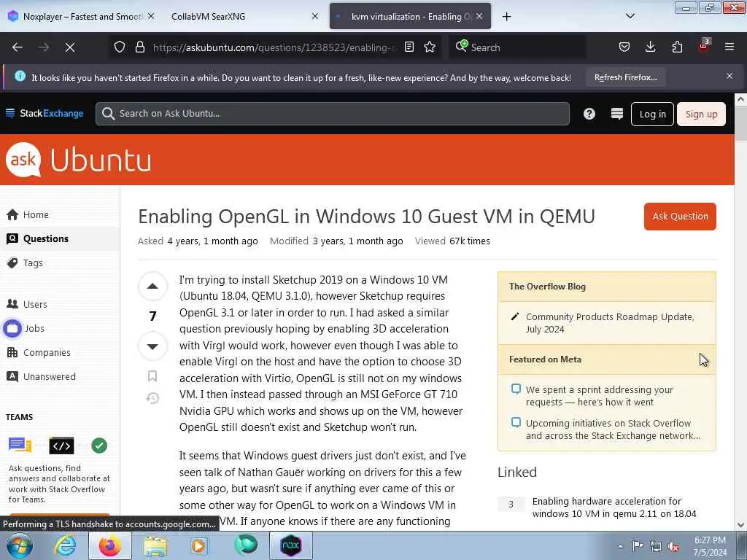Open Upcoming initiatives on Stack Overflow link
This screenshot has height=560, width=747.
[613, 429]
